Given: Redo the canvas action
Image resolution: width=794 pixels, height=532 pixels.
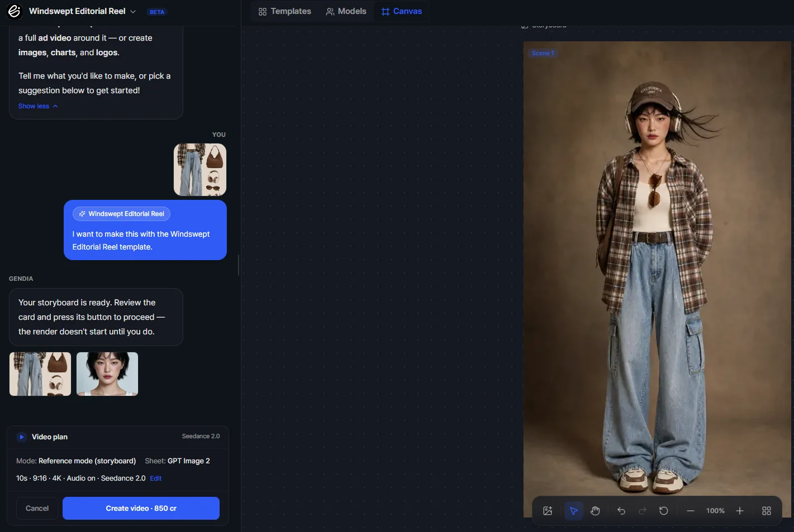Looking at the screenshot, I should (643, 511).
